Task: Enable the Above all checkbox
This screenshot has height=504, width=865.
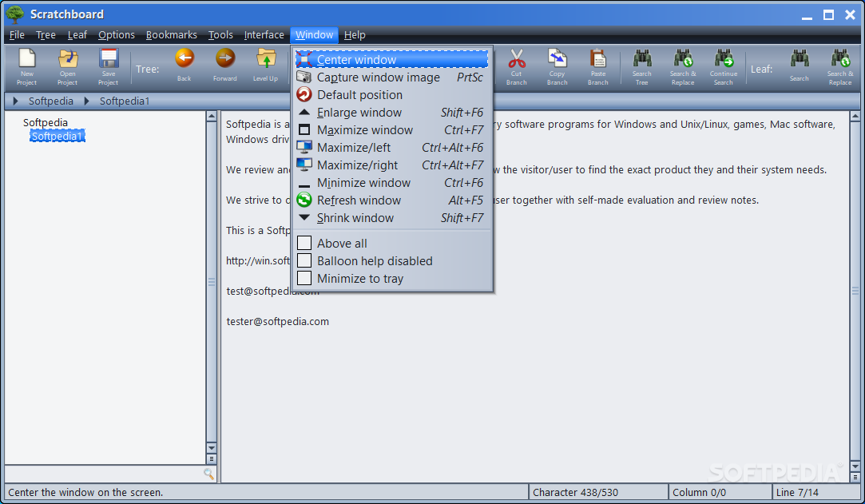Action: tap(304, 243)
